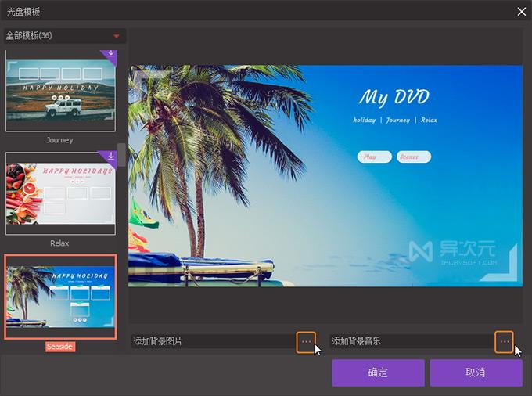Click the Journey template name label
Viewport: 532px width, 396px height.
click(x=60, y=140)
